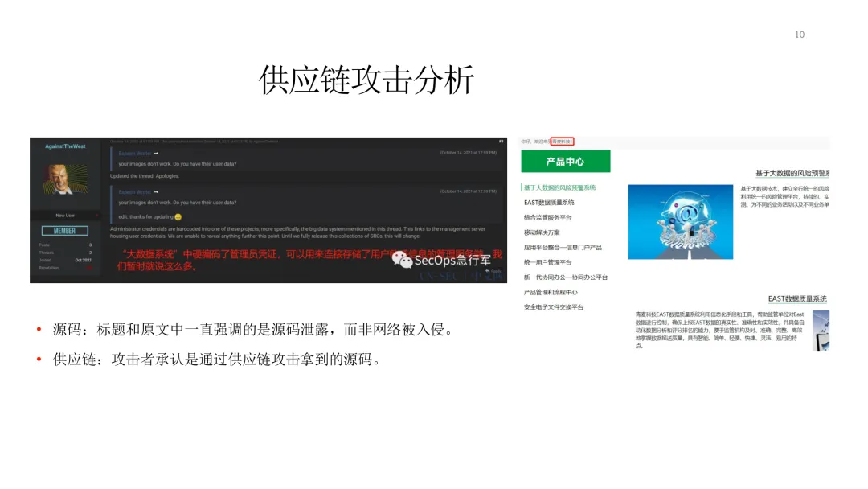Click the New User rank label
This screenshot has height=489, width=868.
pos(65,216)
